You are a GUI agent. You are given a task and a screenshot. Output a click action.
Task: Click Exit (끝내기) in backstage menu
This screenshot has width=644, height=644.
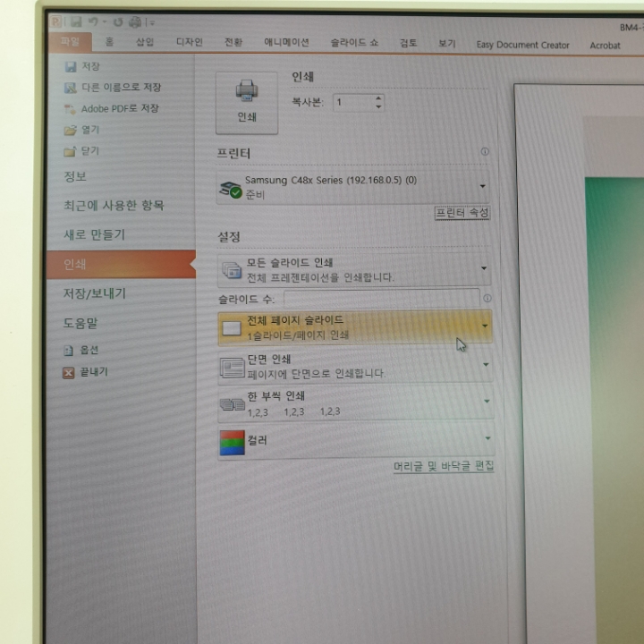click(85, 372)
